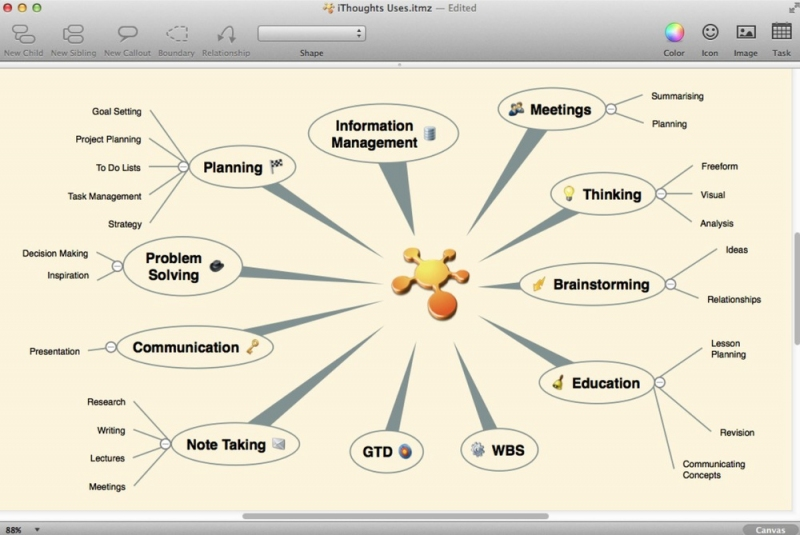
Task: Select the Planning topic node
Action: [242, 167]
